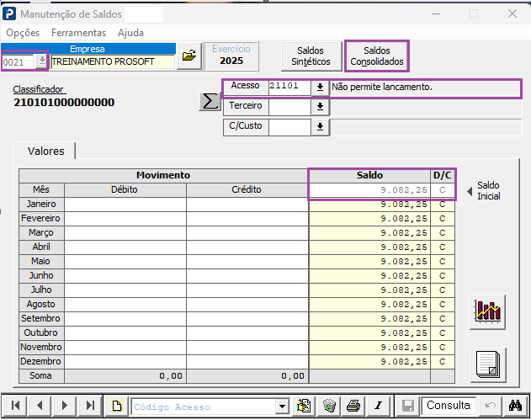Expand the C/Custo lookup arrow

tap(320, 127)
